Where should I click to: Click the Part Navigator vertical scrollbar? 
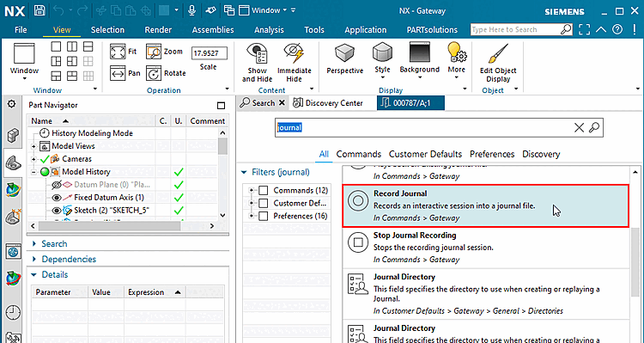[x=222, y=174]
